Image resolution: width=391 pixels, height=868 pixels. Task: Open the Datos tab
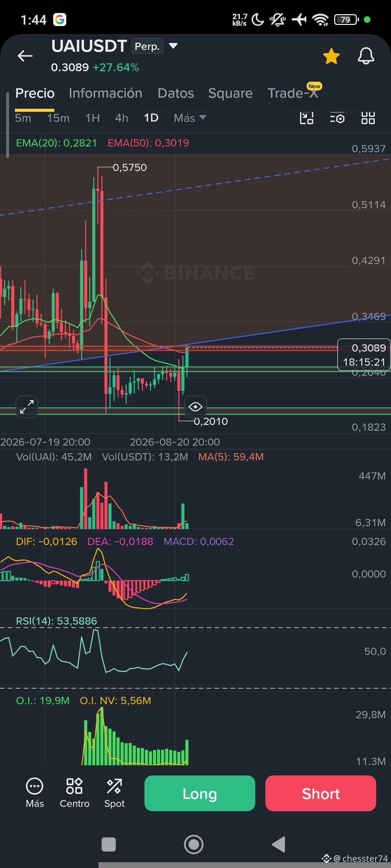pyautogui.click(x=176, y=93)
